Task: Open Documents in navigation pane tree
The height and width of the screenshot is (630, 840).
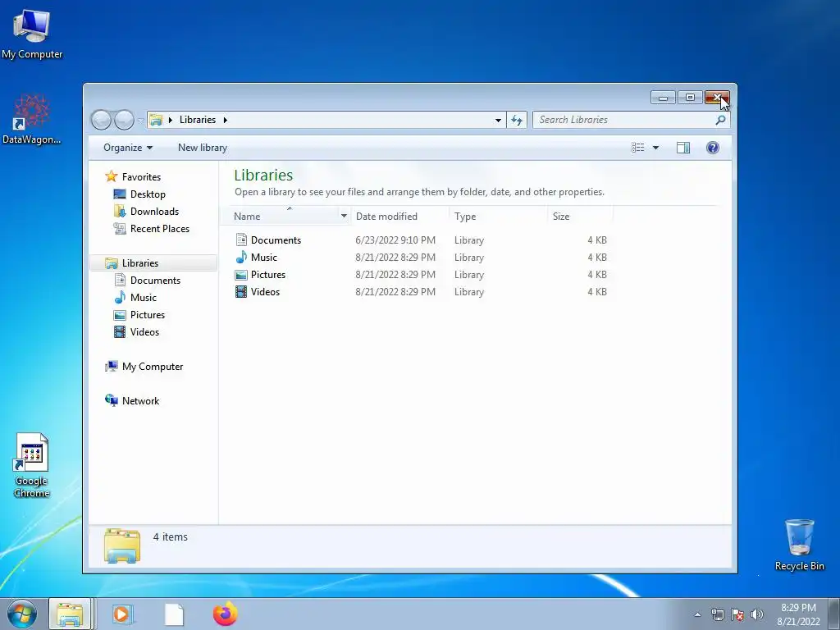Action: tap(155, 281)
